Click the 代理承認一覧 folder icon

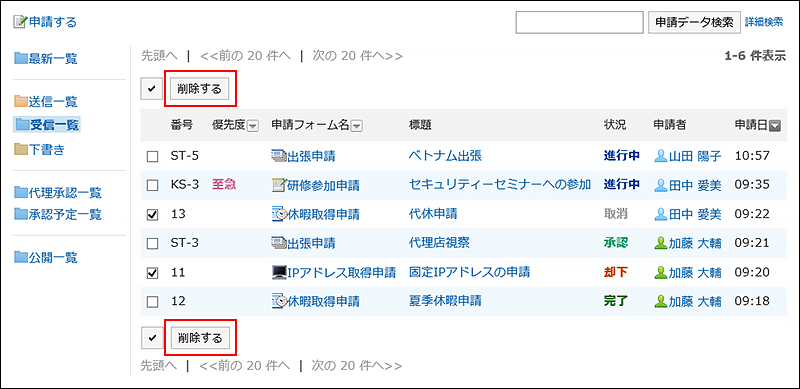coord(20,193)
